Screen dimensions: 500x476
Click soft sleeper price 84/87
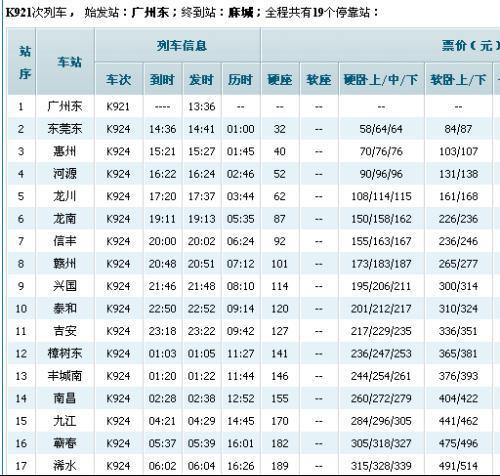click(x=458, y=129)
